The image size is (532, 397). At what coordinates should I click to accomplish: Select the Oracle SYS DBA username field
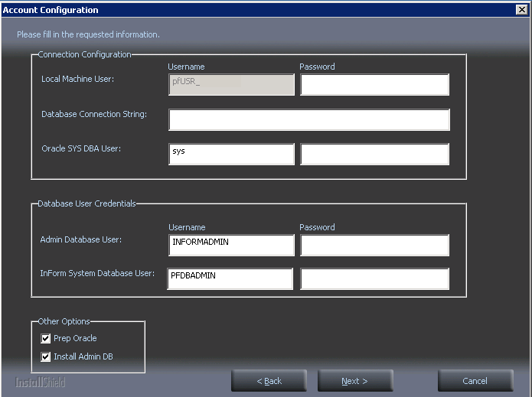point(231,154)
